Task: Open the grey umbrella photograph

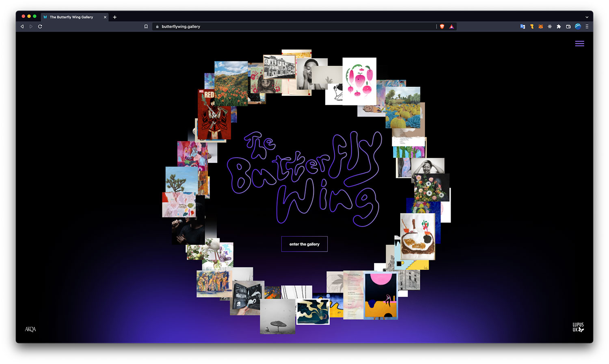Action: point(277,317)
